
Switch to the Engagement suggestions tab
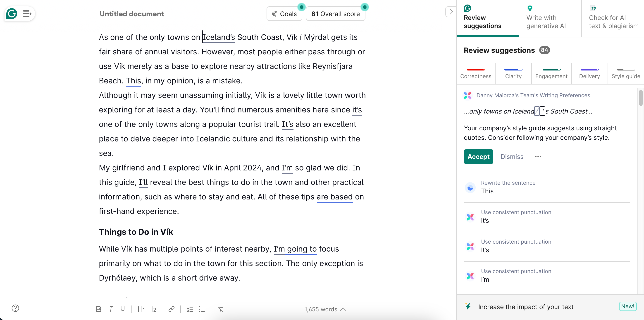pos(551,76)
